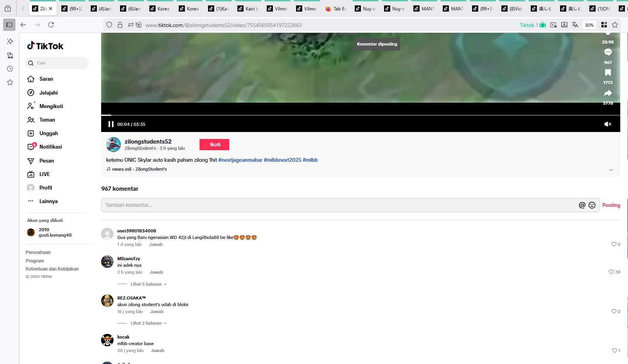
Task: Switch to the (4)Jan tab
Action: point(101,8)
